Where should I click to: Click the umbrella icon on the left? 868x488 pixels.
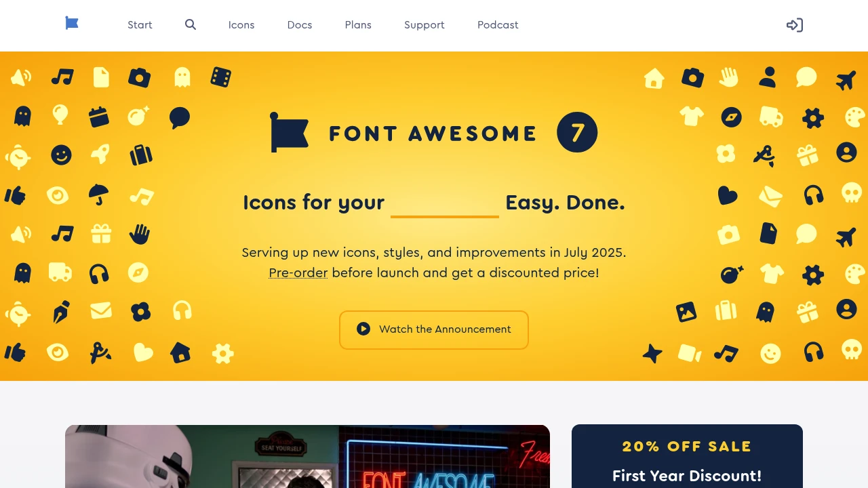tap(99, 195)
